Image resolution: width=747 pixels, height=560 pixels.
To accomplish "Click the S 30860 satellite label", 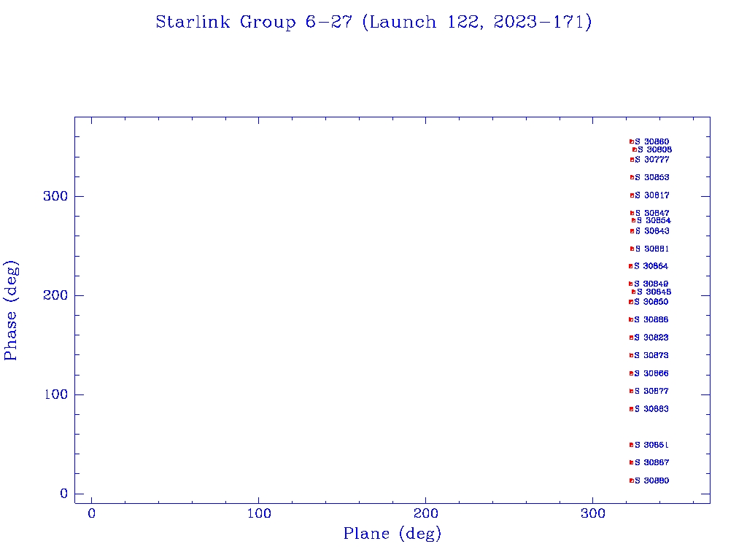I will pos(651,141).
